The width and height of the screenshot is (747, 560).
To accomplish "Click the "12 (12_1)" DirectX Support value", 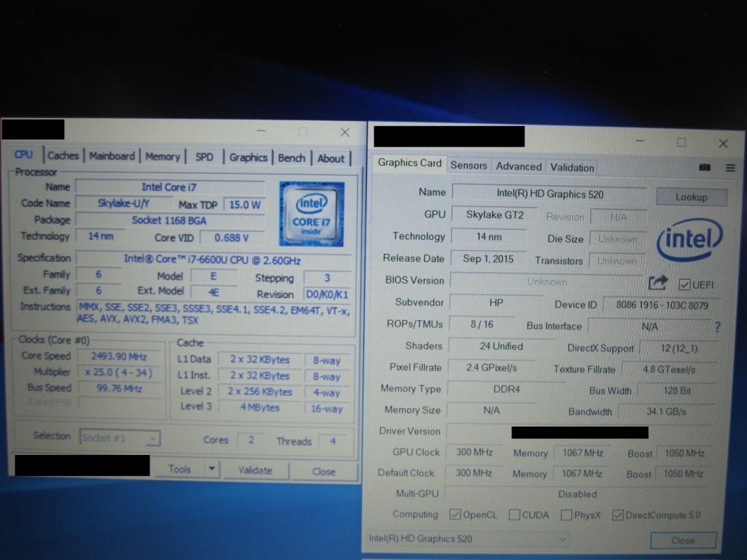I will point(679,348).
